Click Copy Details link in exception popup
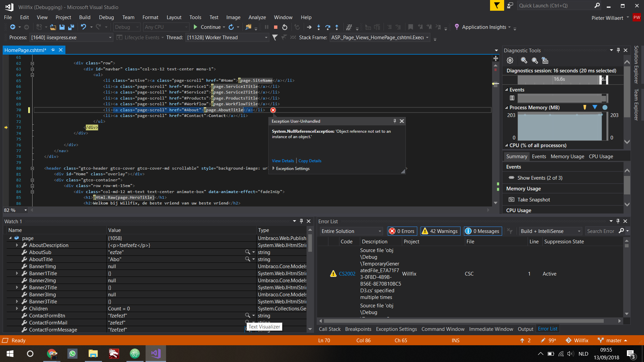Image resolution: width=644 pixels, height=362 pixels. click(x=310, y=161)
